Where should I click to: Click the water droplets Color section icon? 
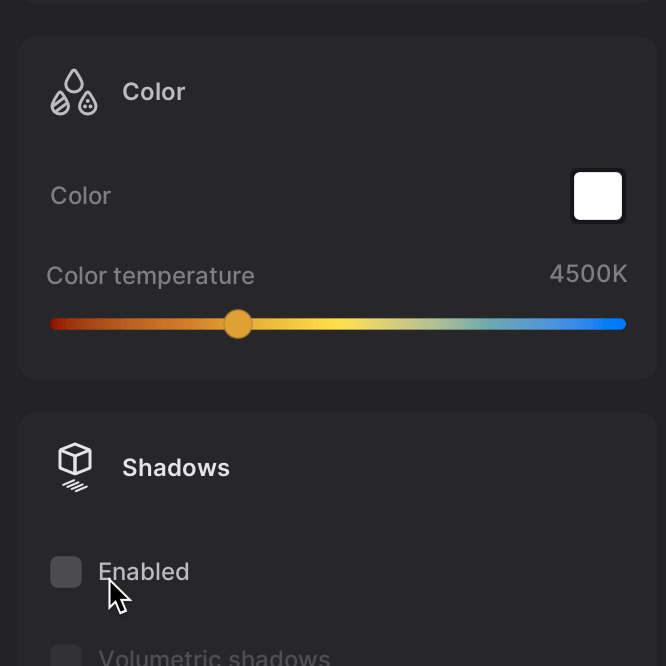(x=74, y=92)
